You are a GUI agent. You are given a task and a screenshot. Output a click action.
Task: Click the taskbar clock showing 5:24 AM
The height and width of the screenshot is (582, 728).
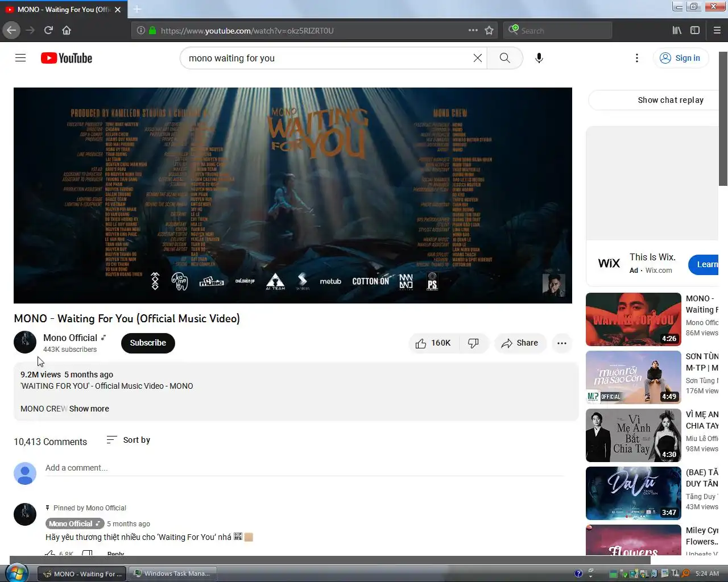click(707, 573)
